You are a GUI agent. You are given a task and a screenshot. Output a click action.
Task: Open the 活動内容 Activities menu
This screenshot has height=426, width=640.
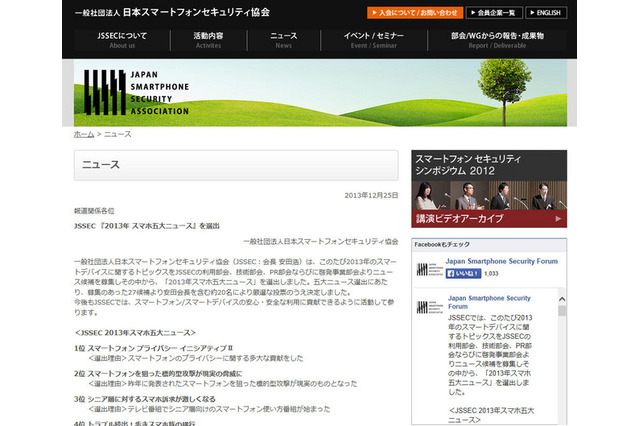(x=209, y=40)
